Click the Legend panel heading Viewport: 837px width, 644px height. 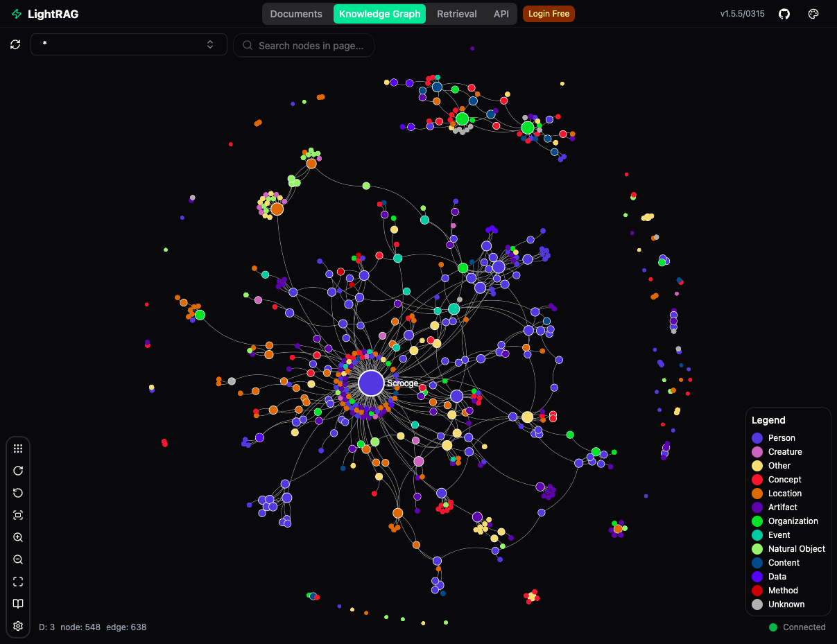(768, 420)
